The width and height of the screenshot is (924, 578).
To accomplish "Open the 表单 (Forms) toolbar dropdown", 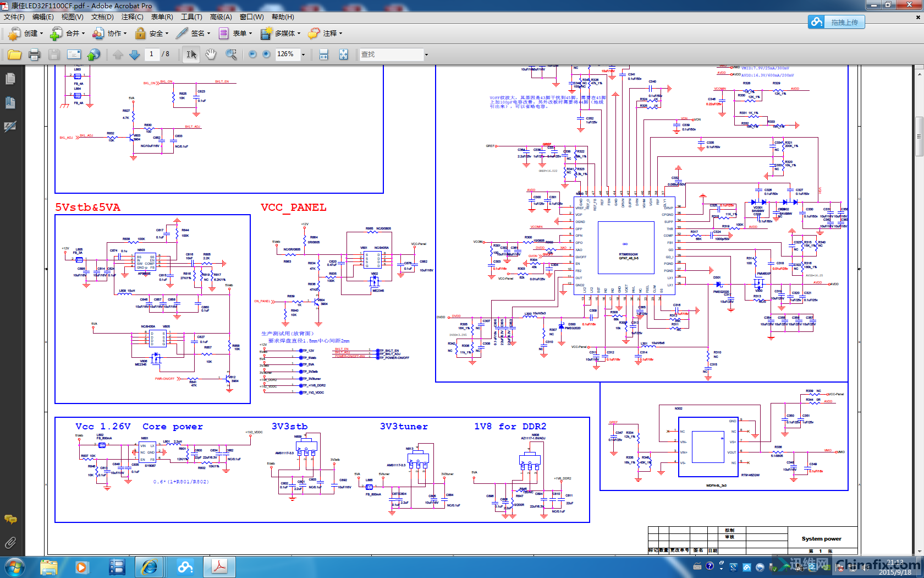I will pyautogui.click(x=235, y=34).
